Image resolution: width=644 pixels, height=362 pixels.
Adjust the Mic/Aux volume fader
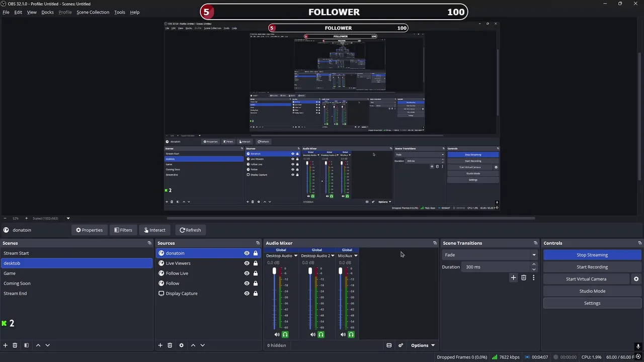340,271
